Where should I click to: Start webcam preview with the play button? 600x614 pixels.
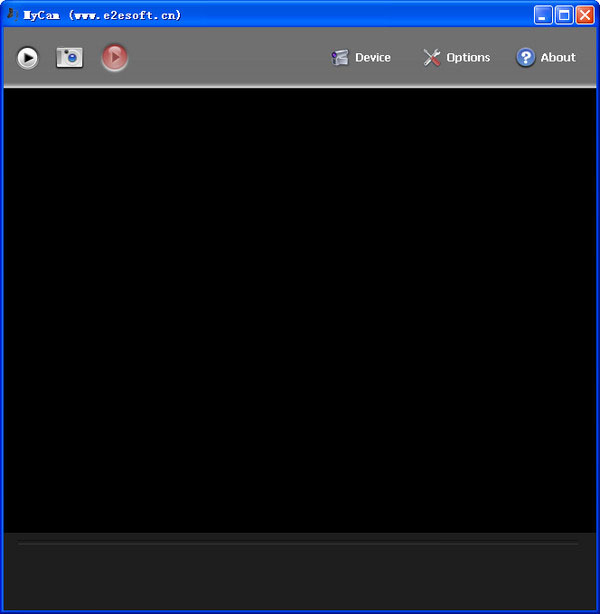[x=27, y=58]
